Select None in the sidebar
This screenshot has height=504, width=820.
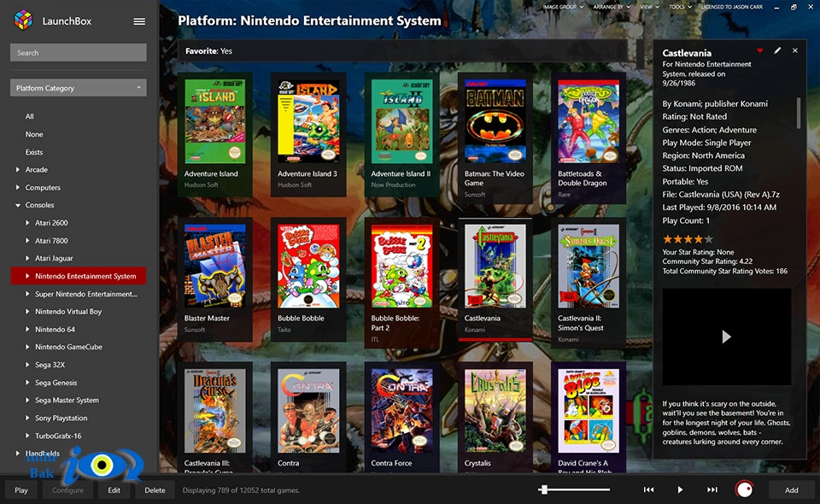click(34, 134)
